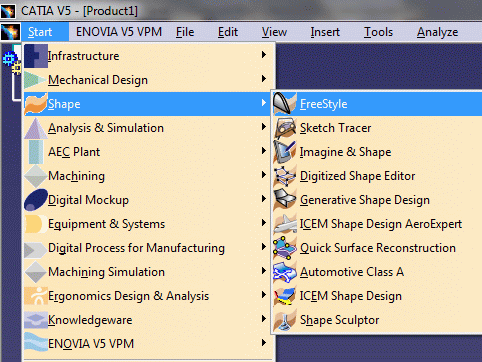Viewport: 482px width, 362px height.
Task: Click the ENOVIA V5 VPM wave icon
Action: 36,343
